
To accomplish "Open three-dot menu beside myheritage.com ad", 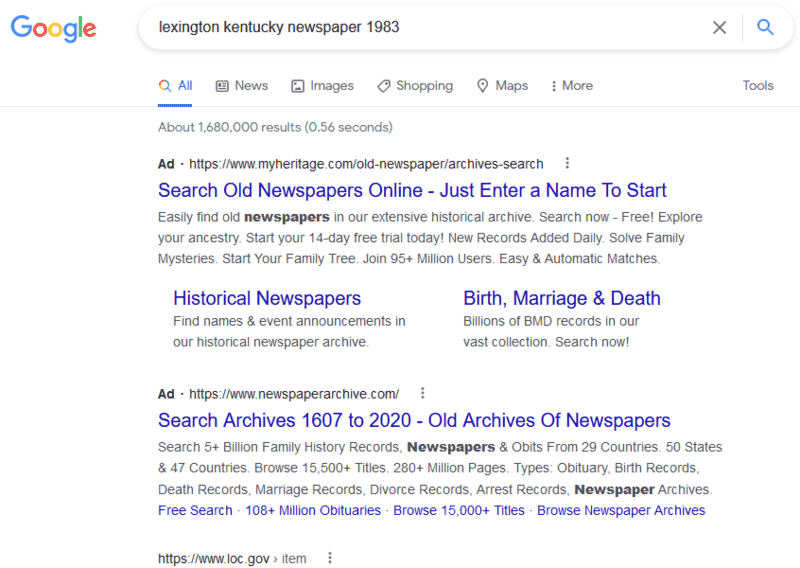I will pyautogui.click(x=567, y=163).
